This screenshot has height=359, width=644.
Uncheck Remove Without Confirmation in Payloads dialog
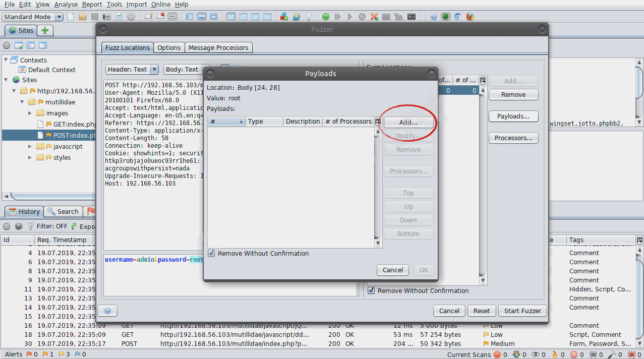pos(211,254)
